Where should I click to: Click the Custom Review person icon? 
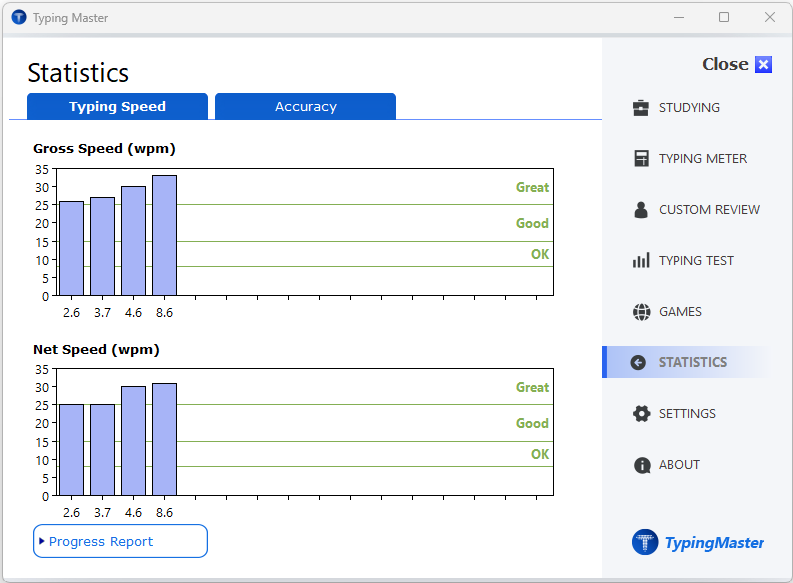641,209
